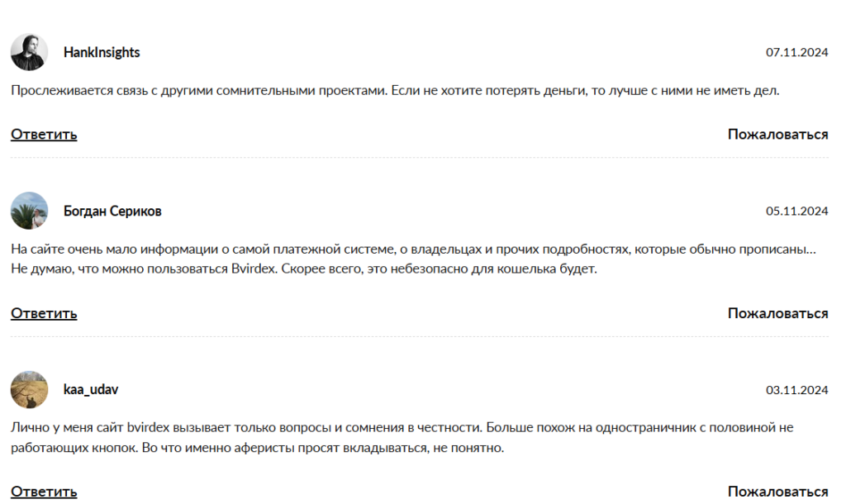Reply to kaa_udav comment via Ответить

(x=43, y=490)
